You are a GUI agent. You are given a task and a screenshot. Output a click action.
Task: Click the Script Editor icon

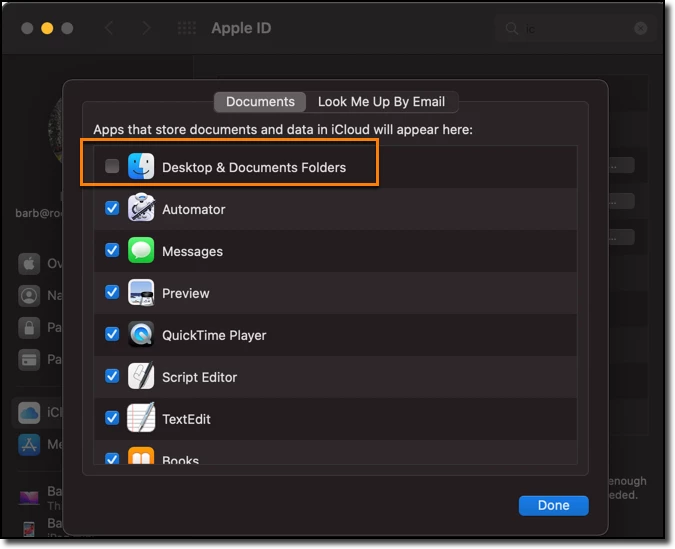(x=141, y=376)
